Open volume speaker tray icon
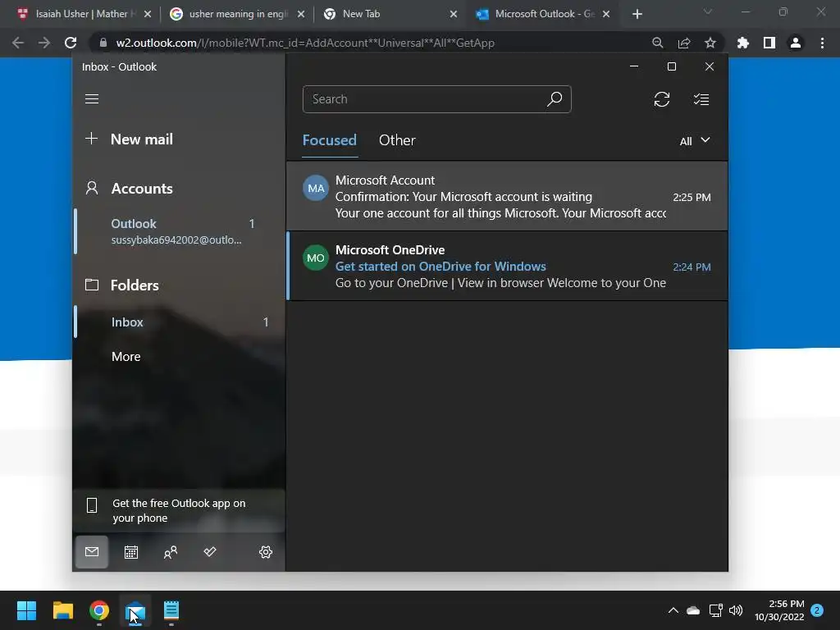 (736, 610)
